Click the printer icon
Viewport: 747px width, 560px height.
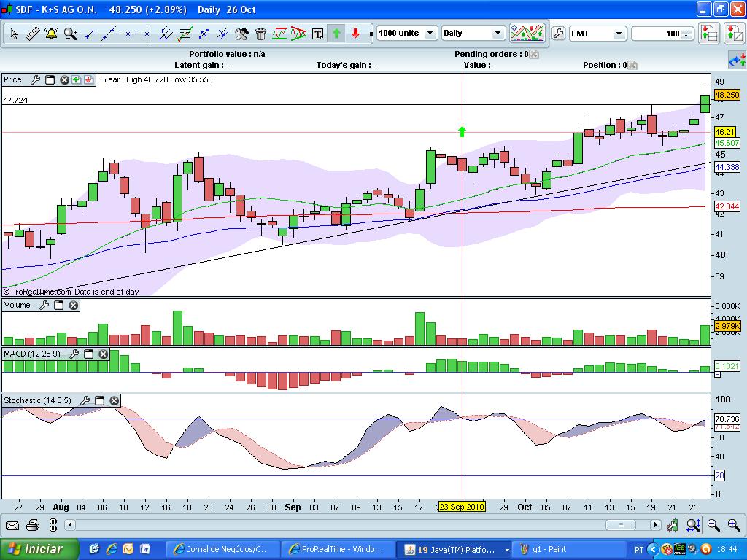(x=33, y=525)
